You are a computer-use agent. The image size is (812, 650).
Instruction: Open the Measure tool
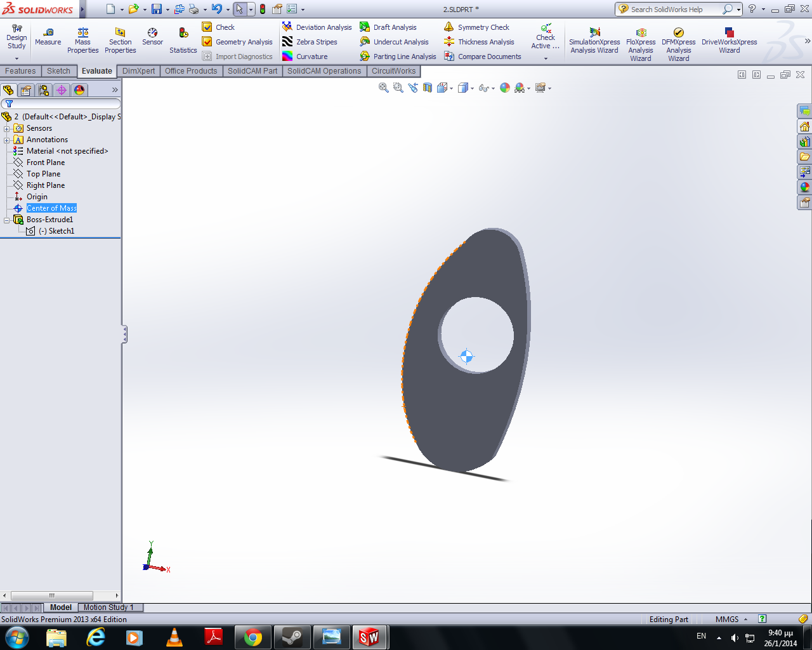48,37
